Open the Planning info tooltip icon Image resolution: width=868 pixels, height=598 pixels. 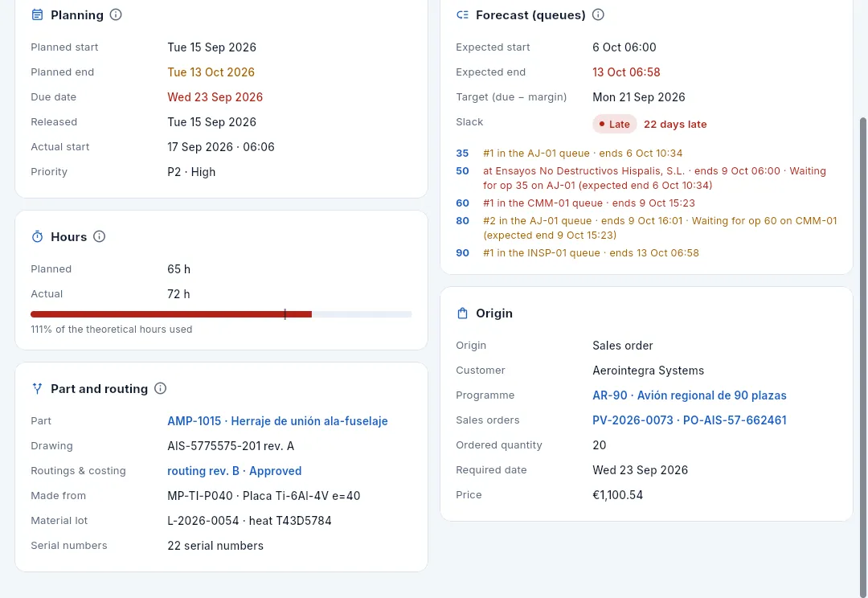pos(116,15)
